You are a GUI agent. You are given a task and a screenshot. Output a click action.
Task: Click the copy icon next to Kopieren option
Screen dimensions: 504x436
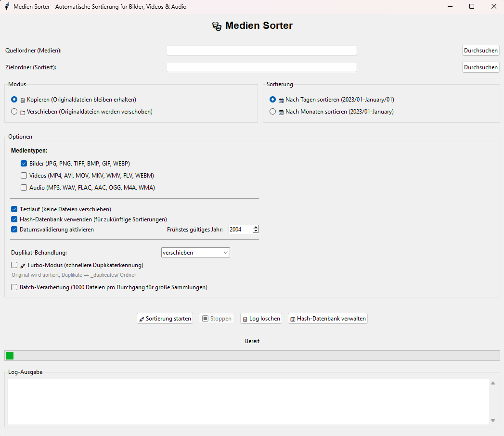[22, 100]
